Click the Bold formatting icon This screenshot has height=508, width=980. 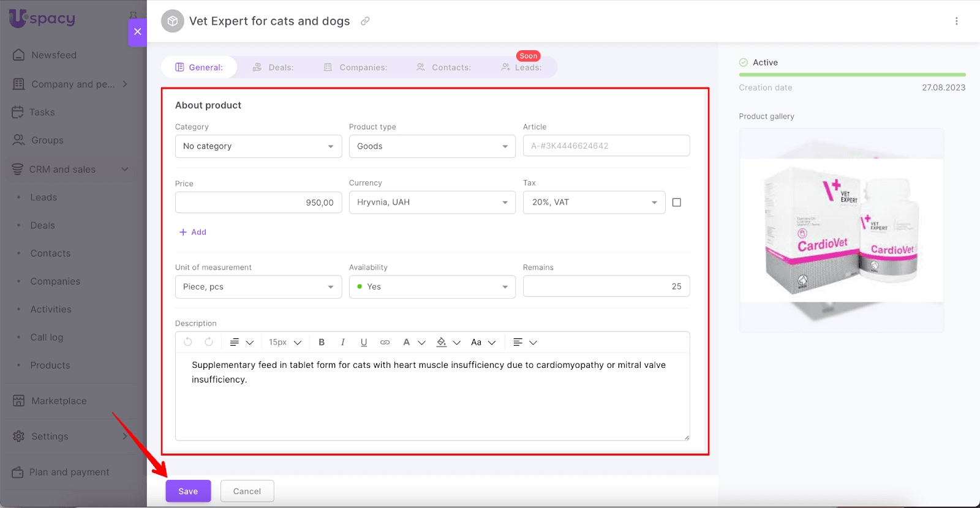point(322,342)
